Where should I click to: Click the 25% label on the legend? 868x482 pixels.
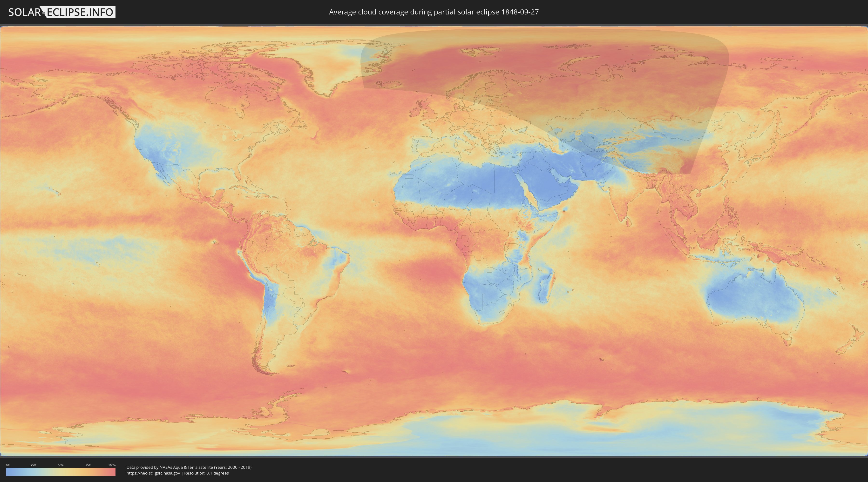[33, 465]
